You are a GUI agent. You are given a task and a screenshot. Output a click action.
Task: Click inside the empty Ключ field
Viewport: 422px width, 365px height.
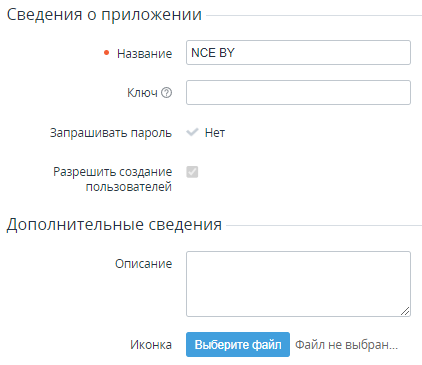tap(298, 92)
